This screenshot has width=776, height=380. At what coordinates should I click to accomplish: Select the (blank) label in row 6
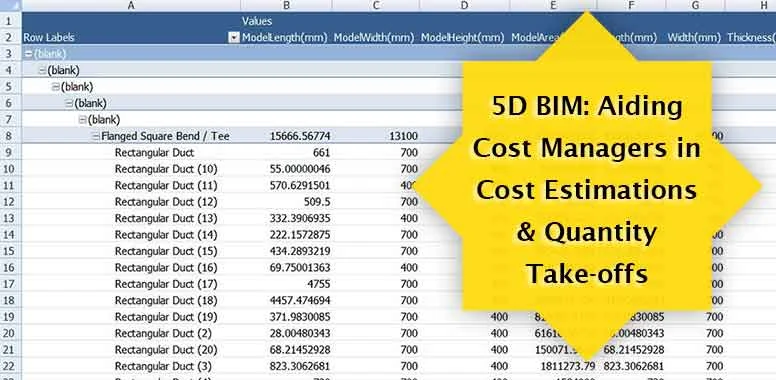pos(91,103)
